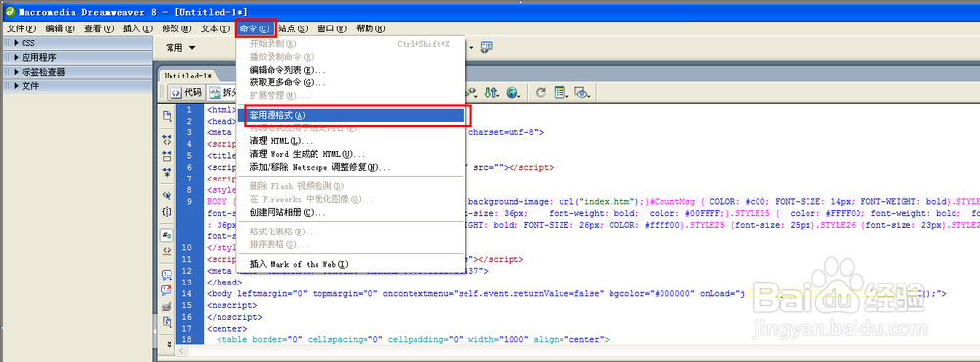Click the Validate Markup icon beside File Management
Screen dimensions: 980x362
[x=472, y=93]
